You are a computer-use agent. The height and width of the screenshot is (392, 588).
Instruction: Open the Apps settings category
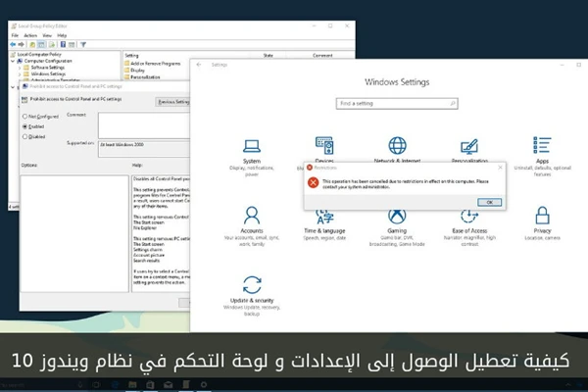pyautogui.click(x=542, y=157)
